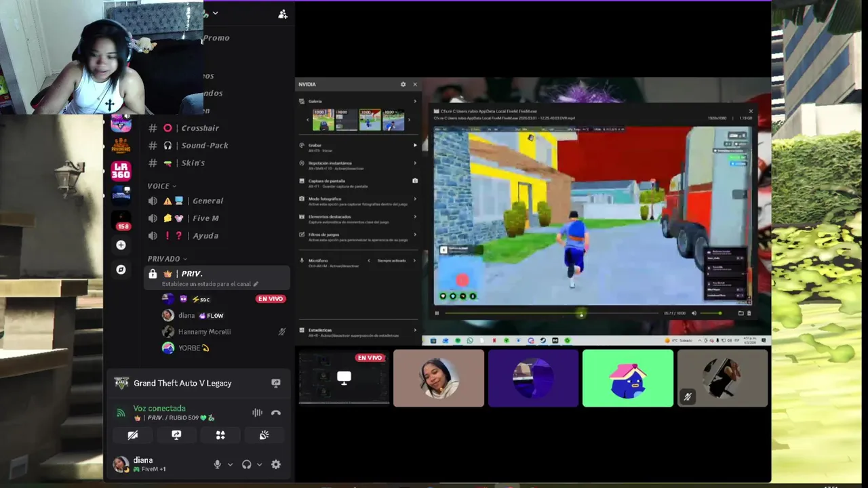Join the Ayuda voice channel
Viewport: 868px width, 488px height.
pos(218,236)
